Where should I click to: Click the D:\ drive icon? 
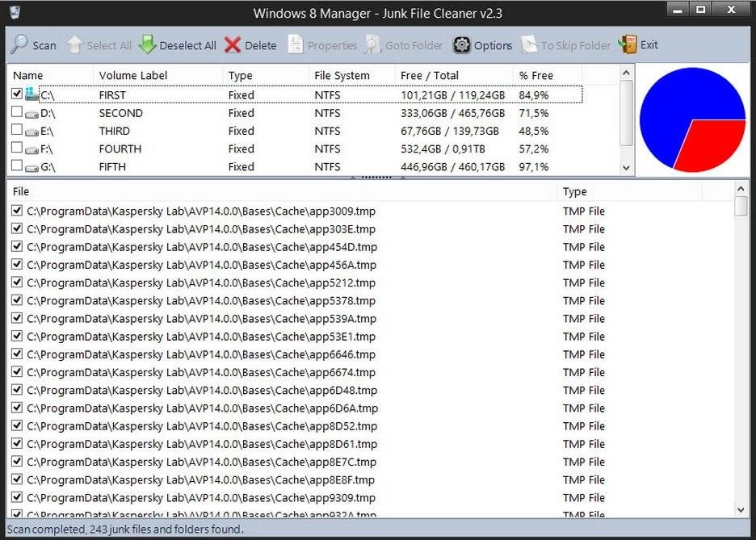click(x=31, y=114)
